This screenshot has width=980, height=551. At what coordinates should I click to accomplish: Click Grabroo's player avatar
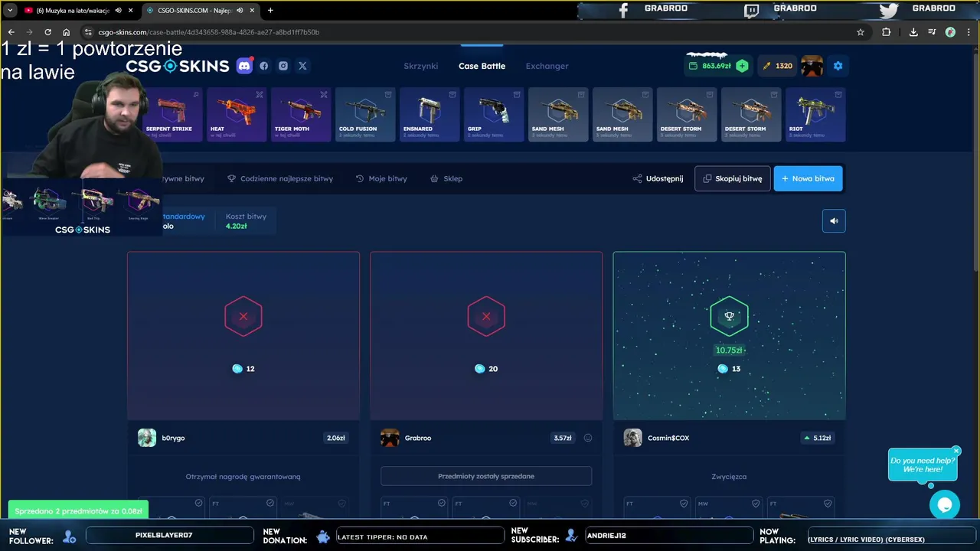tap(390, 438)
